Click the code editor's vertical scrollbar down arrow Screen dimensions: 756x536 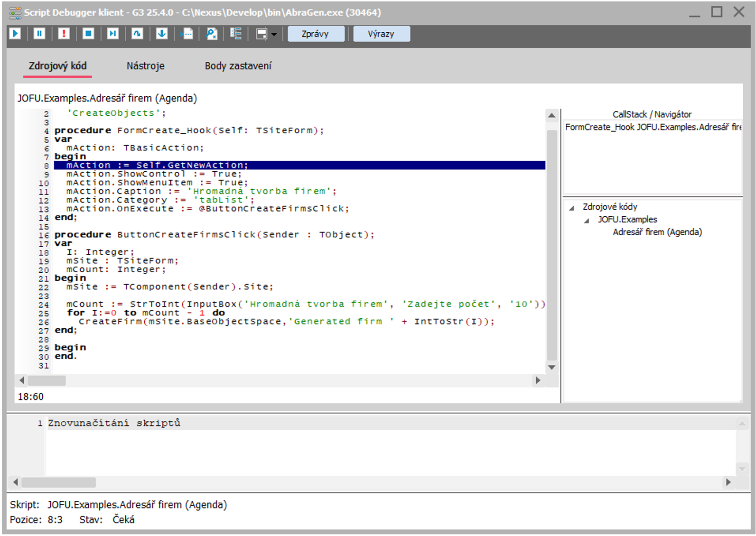[551, 367]
